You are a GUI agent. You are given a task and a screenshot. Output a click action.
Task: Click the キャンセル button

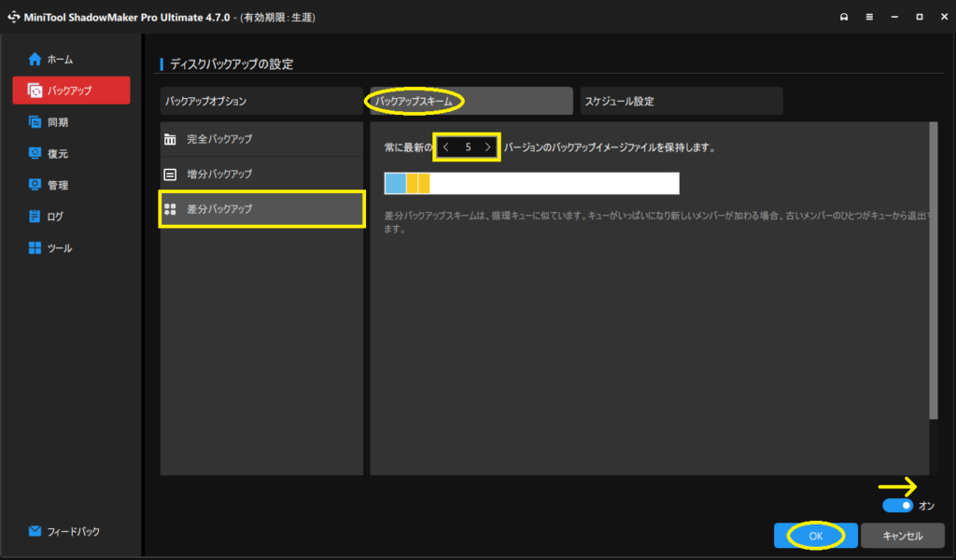click(903, 536)
